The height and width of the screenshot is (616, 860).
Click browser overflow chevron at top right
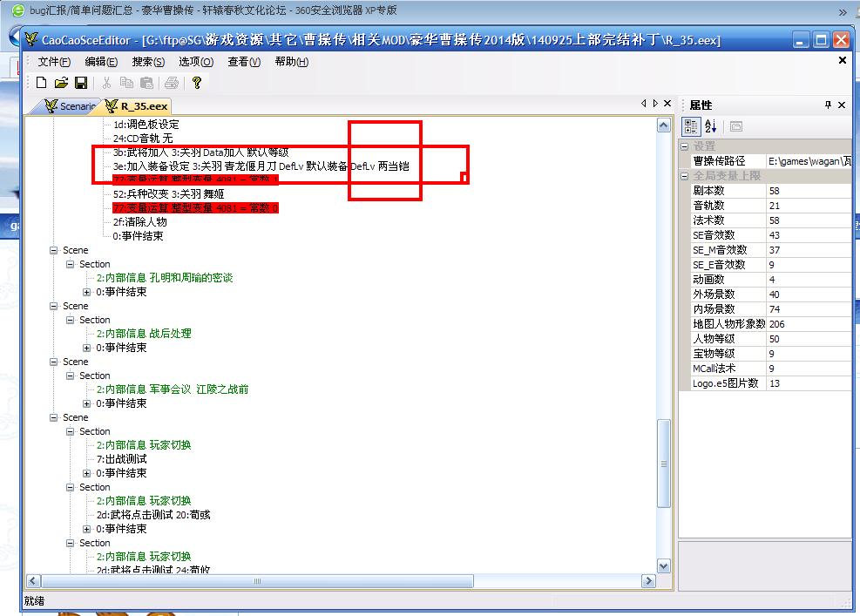coord(843,12)
